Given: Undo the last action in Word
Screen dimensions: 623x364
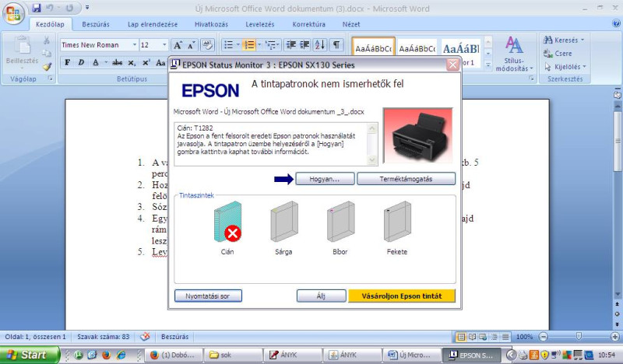Looking at the screenshot, I should click(51, 8).
